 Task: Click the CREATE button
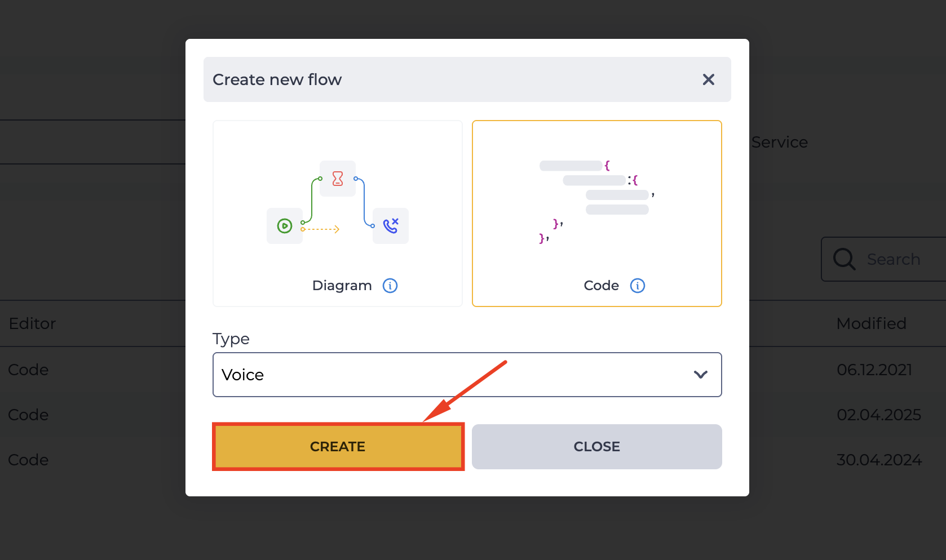point(338,447)
